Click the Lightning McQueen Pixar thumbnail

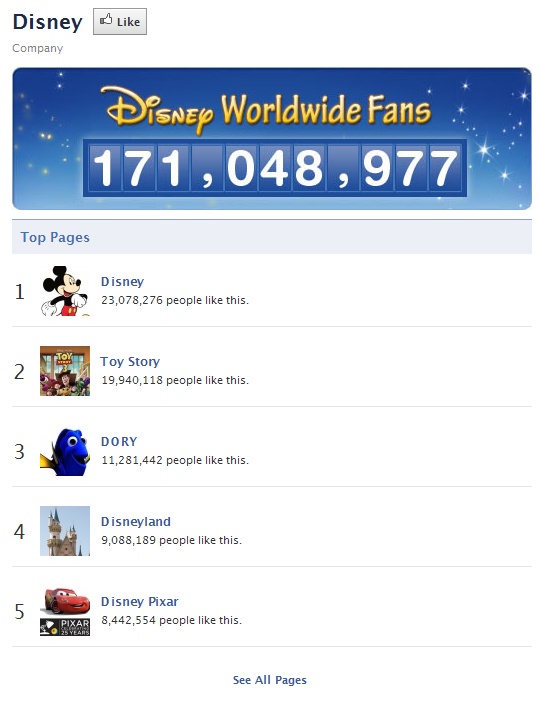tap(65, 611)
